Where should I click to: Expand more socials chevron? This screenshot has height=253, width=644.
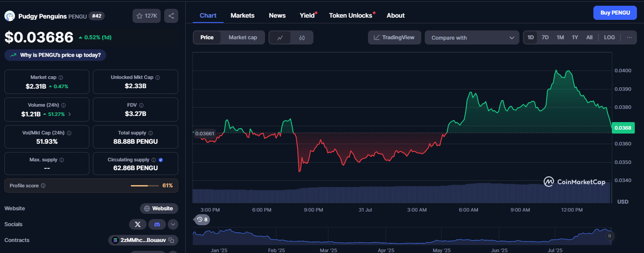point(173,224)
